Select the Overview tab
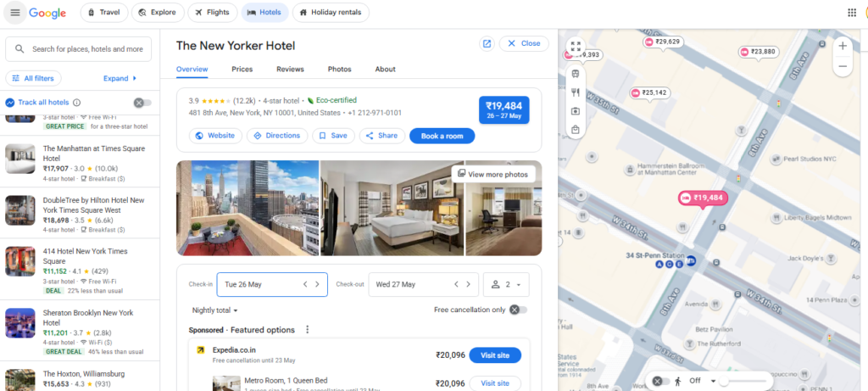The width and height of the screenshot is (868, 391). pyautogui.click(x=192, y=70)
